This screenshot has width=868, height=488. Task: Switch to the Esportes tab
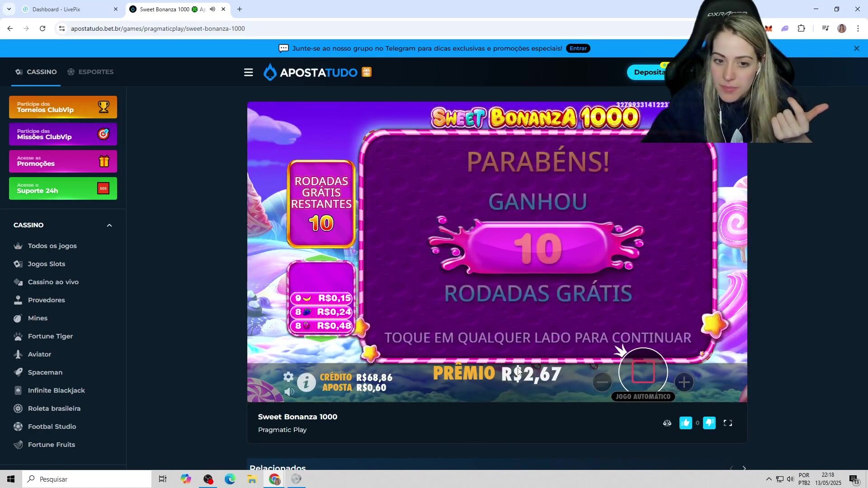point(90,72)
